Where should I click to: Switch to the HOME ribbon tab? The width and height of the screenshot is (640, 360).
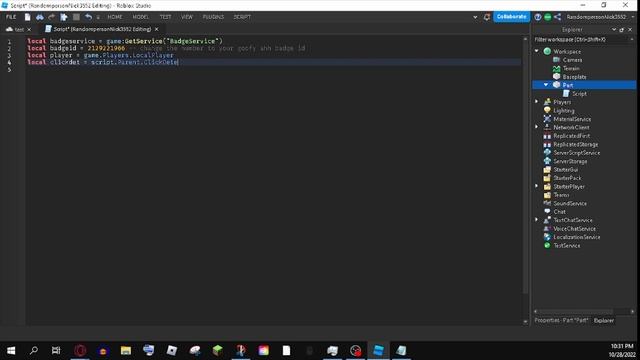(x=115, y=17)
